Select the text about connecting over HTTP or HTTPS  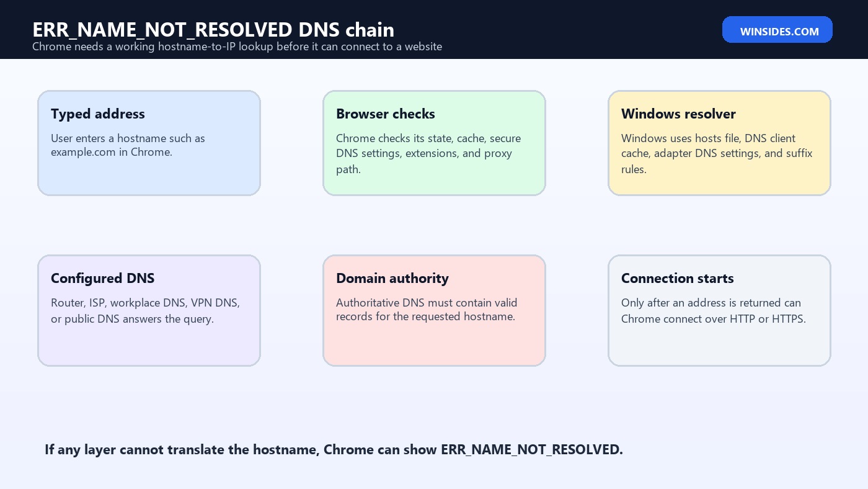click(714, 311)
